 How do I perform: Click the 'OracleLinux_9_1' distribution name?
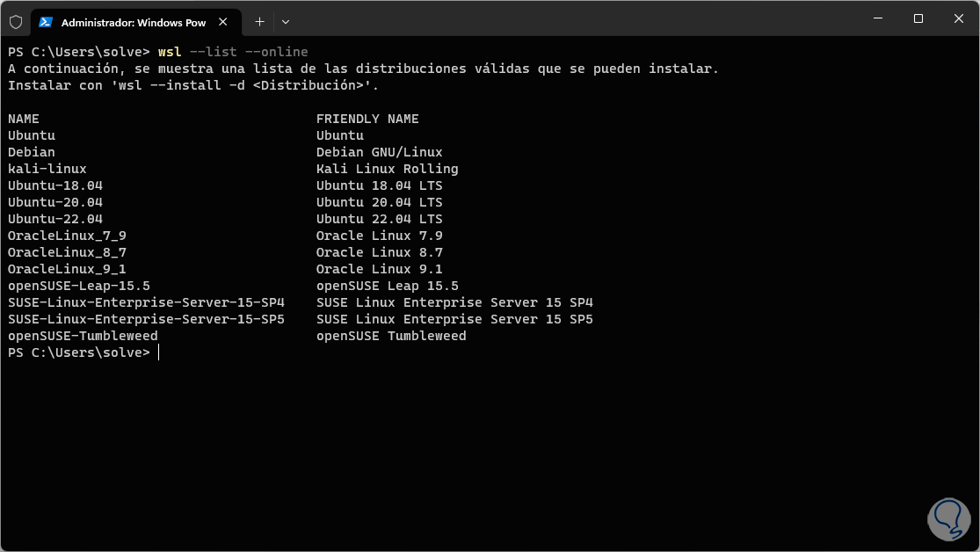(67, 270)
